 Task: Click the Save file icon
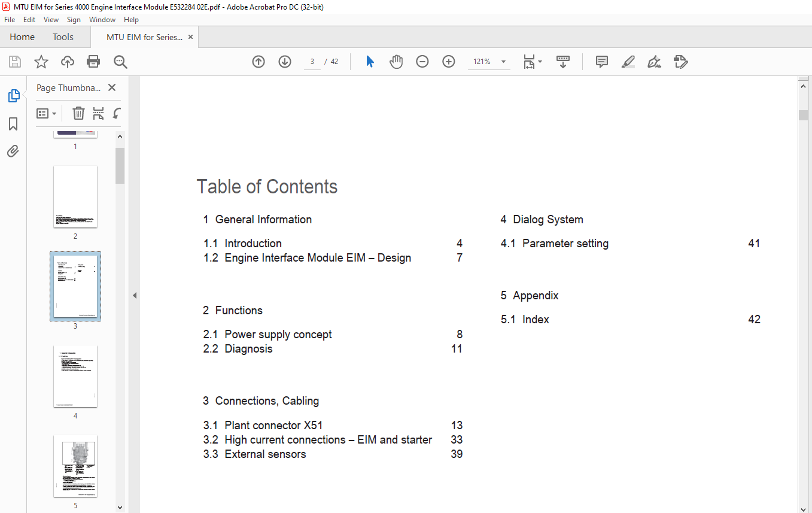tap(15, 62)
